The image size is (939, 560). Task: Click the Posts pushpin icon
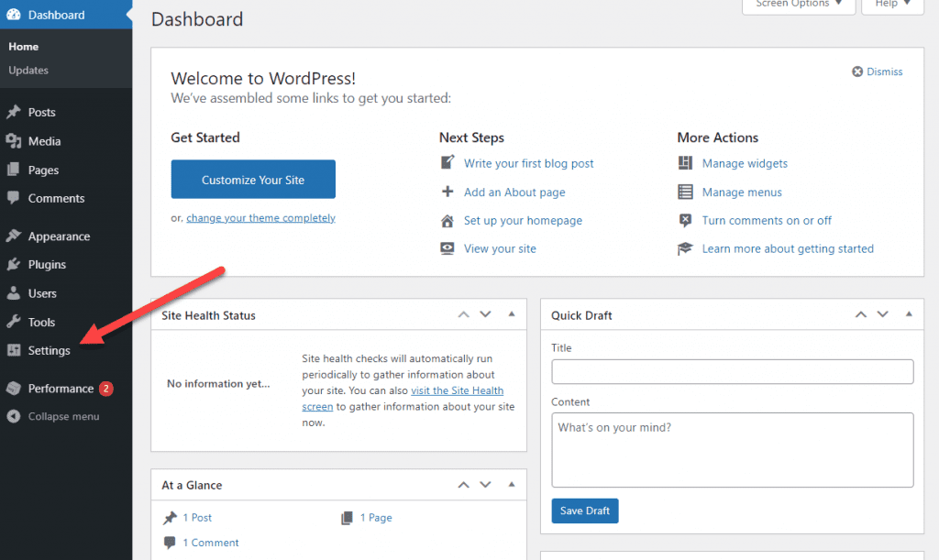pyautogui.click(x=13, y=112)
